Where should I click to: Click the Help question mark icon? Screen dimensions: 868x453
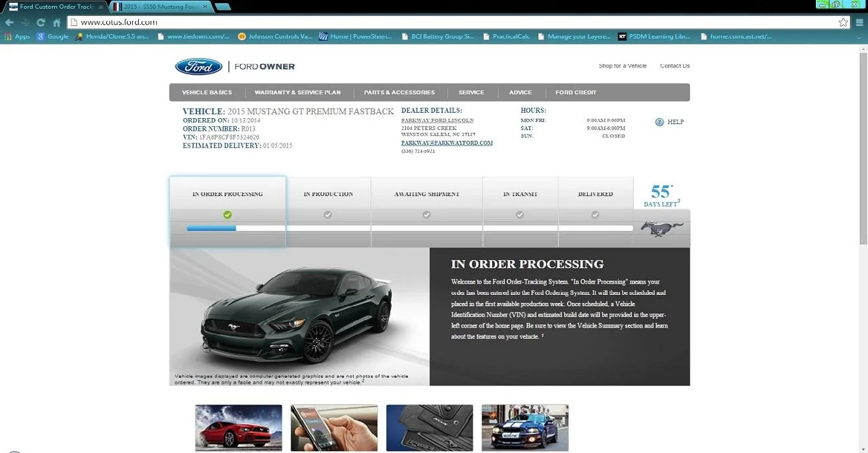coord(659,122)
